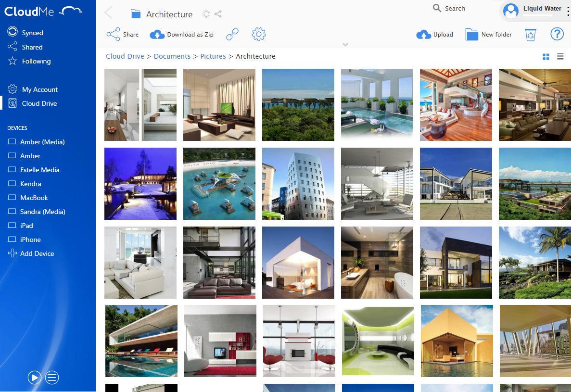Open the poolside colorful loungers thumbnail
This screenshot has width=571, height=392.
(x=141, y=341)
